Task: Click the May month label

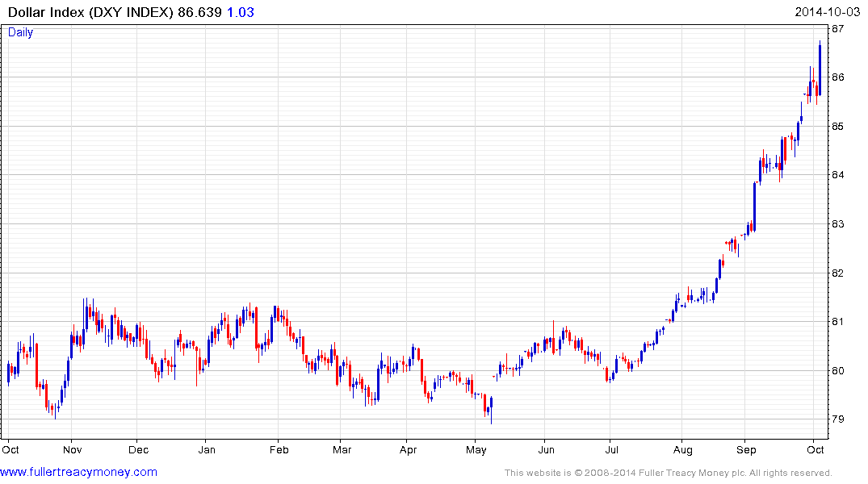Action: (476, 449)
